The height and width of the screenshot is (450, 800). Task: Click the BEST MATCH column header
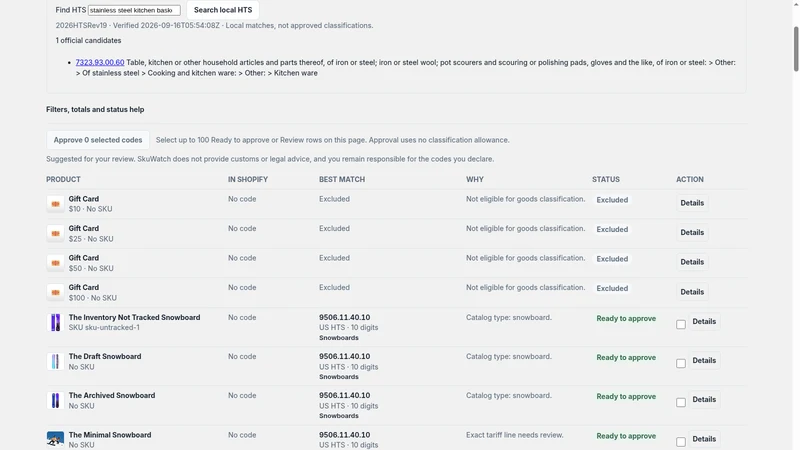point(342,180)
